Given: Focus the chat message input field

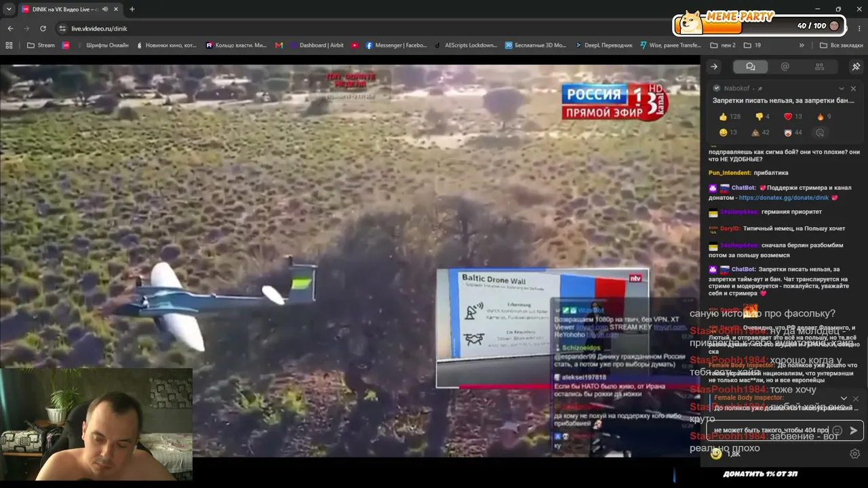Looking at the screenshot, I should click(771, 430).
